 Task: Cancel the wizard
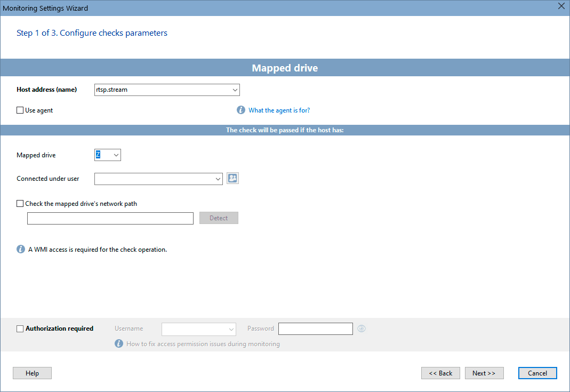click(x=537, y=373)
